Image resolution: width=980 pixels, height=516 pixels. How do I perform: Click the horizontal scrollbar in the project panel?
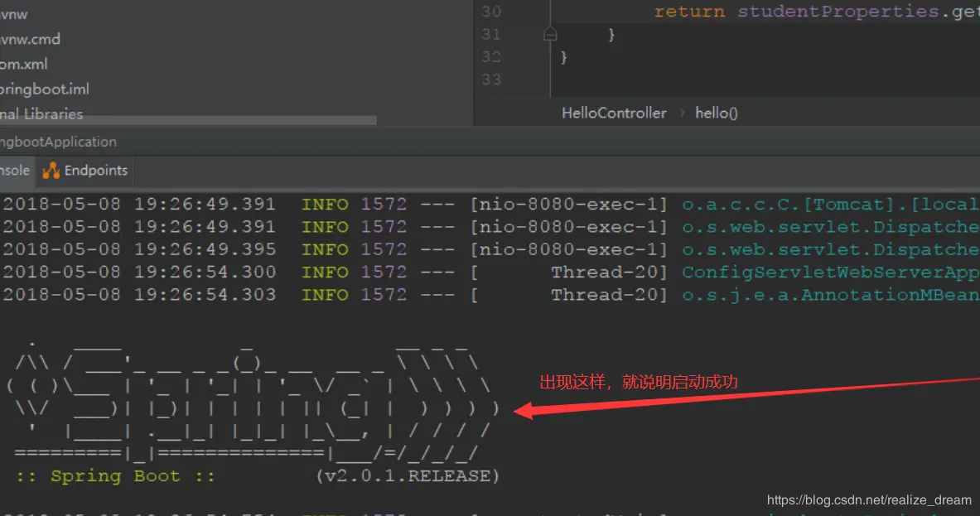coord(187,120)
